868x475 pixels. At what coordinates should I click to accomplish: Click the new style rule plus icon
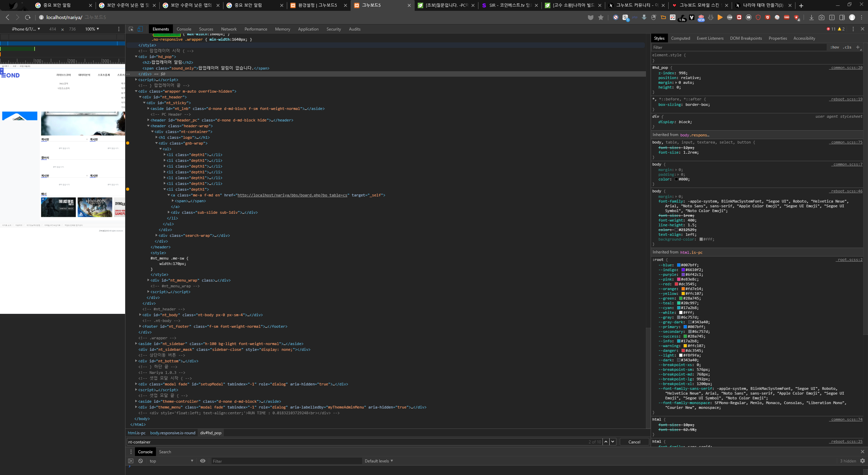click(x=858, y=47)
